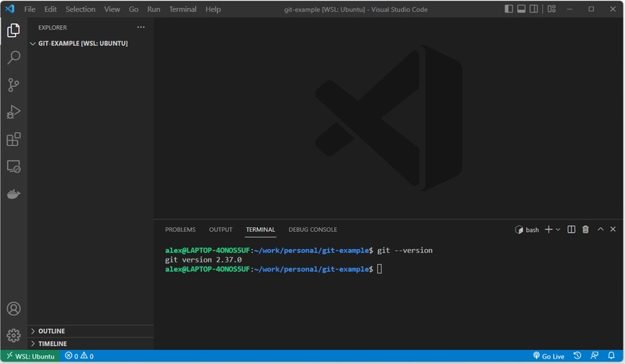Open the Manage gear icon

[13, 335]
